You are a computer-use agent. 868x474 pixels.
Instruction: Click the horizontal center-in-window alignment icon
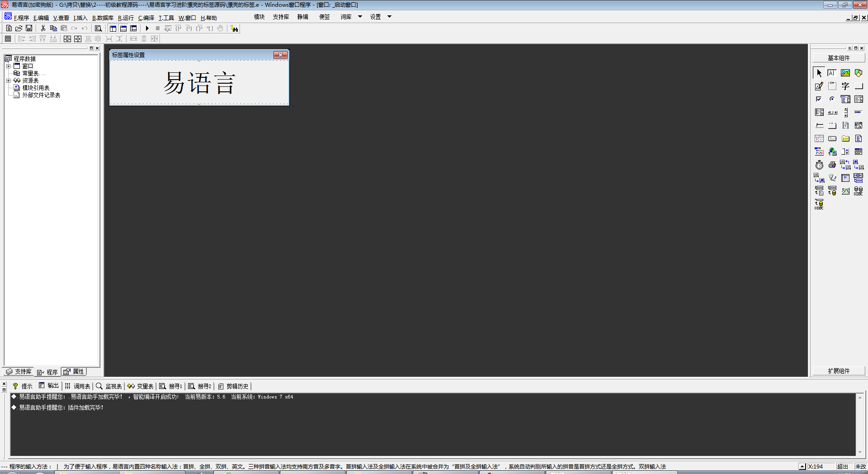(67, 39)
